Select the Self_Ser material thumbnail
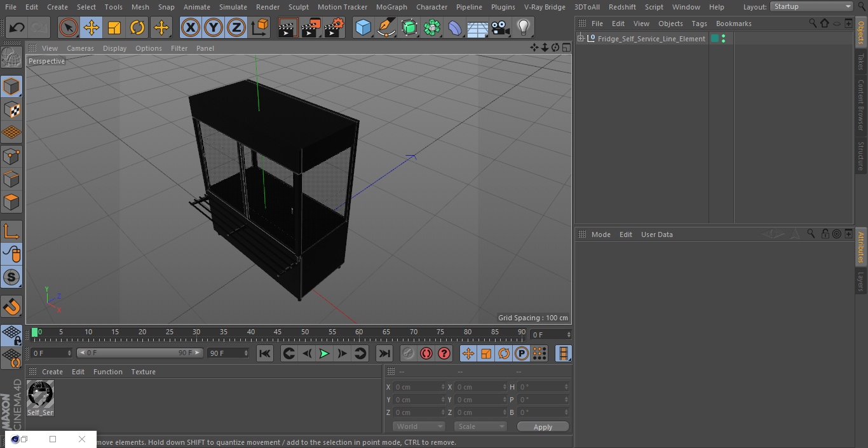 pyautogui.click(x=41, y=398)
